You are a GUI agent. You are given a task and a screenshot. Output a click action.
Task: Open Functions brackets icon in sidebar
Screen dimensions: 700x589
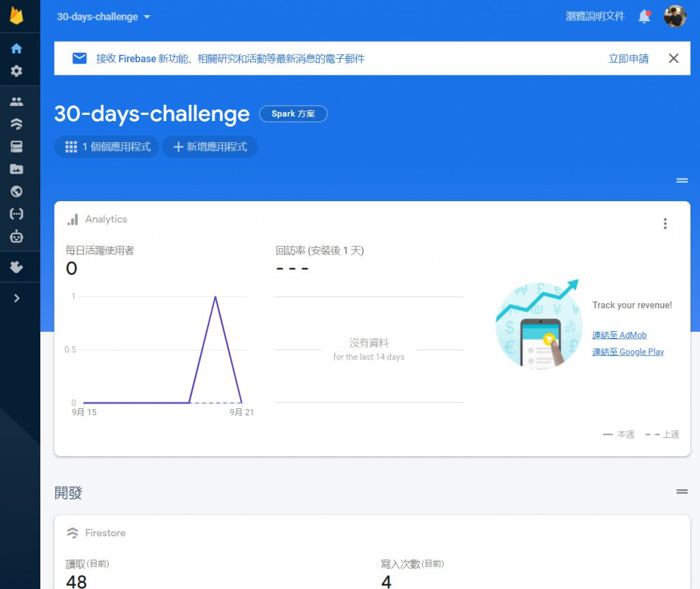tap(16, 213)
